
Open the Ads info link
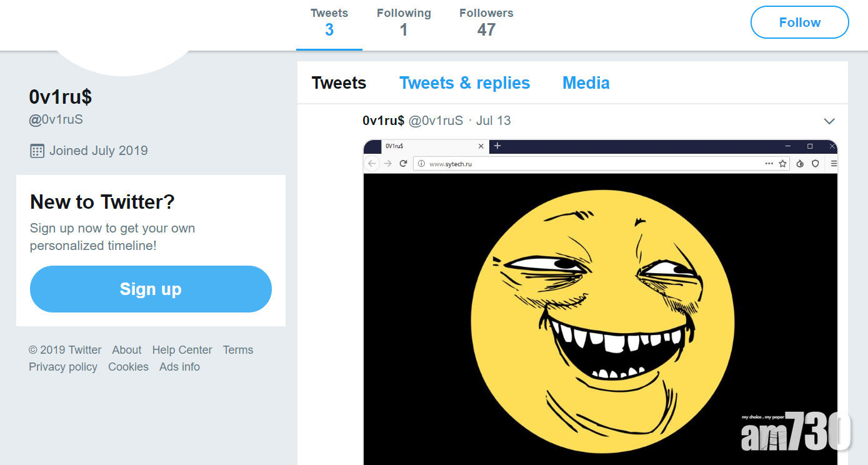[179, 367]
